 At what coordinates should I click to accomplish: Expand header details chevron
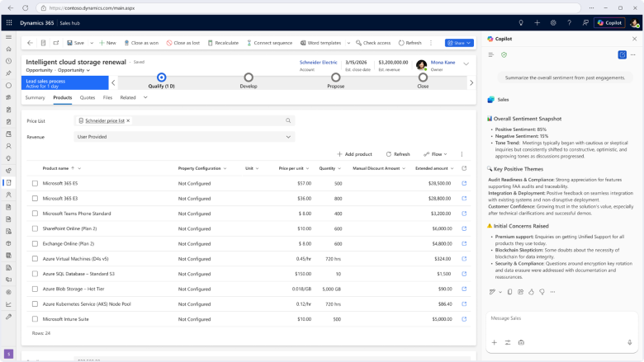coord(466,64)
